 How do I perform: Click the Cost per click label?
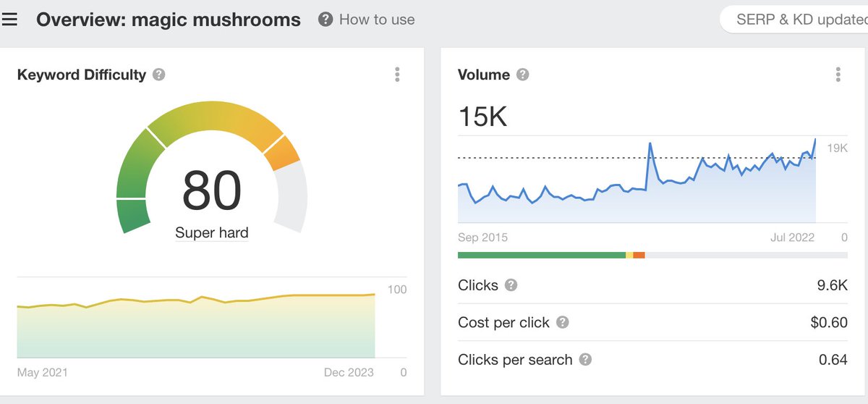tap(504, 323)
